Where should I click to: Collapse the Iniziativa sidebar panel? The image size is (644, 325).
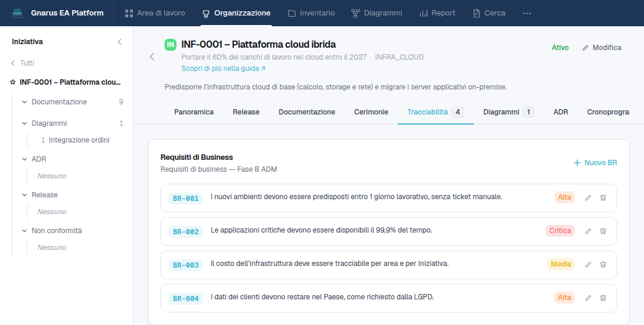[x=119, y=42]
